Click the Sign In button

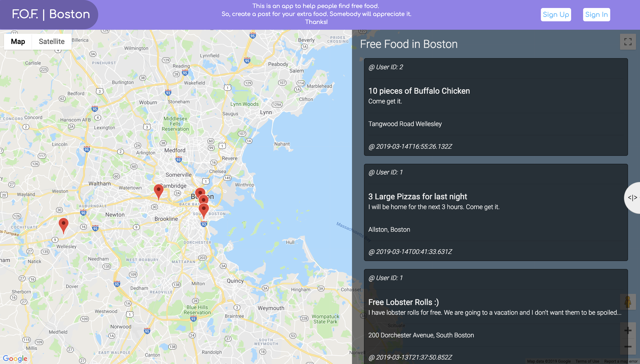(x=596, y=14)
